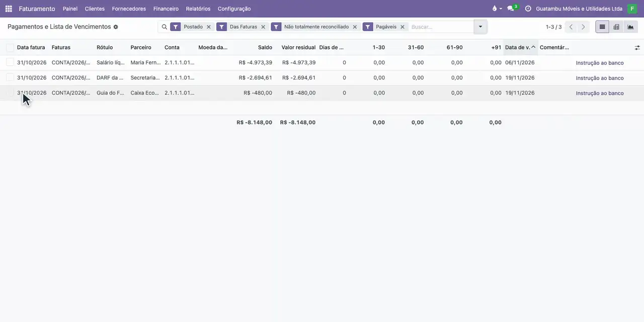The width and height of the screenshot is (644, 322).
Task: Select all rows with header checkbox
Action: click(x=10, y=47)
